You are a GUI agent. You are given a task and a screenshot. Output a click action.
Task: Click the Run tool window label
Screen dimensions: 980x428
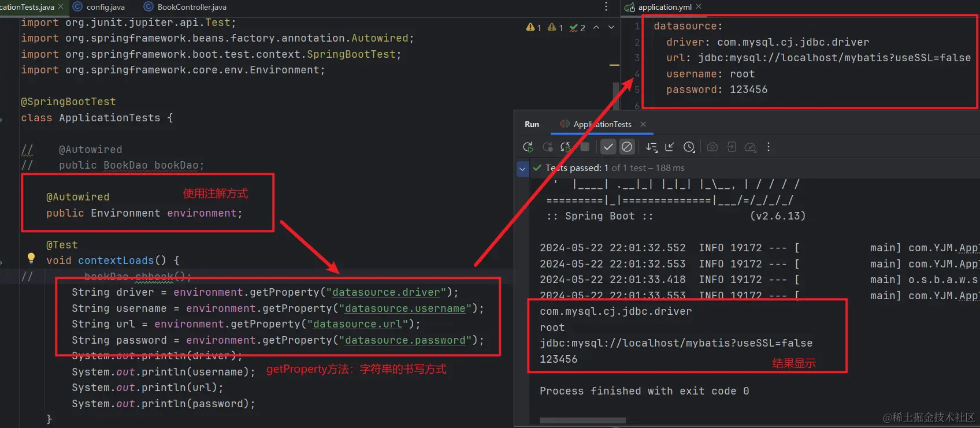[532, 124]
